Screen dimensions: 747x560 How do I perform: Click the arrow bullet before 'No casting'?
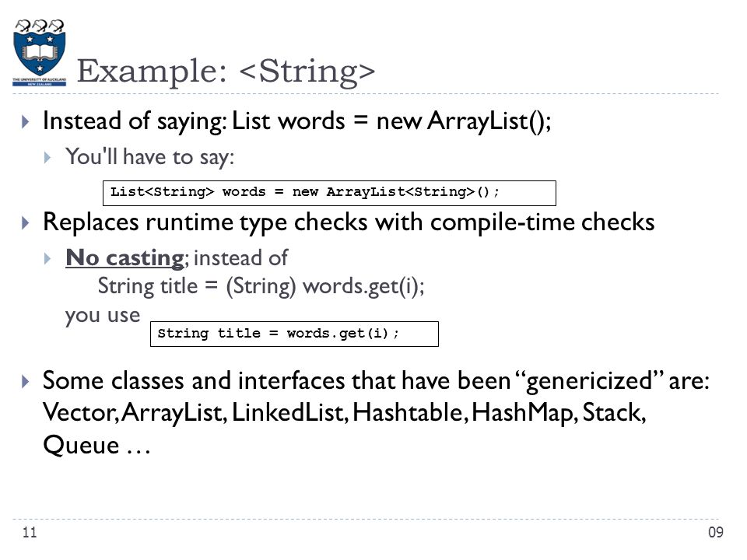47,258
